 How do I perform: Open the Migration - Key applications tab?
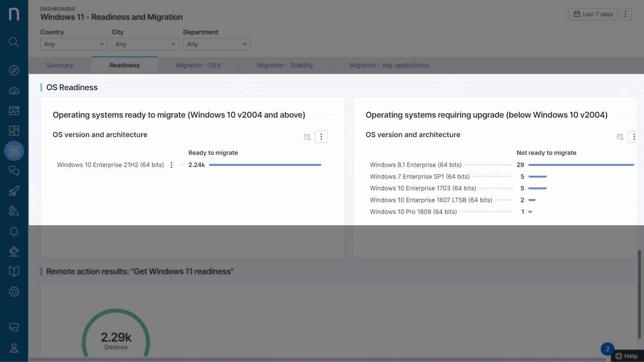point(389,65)
